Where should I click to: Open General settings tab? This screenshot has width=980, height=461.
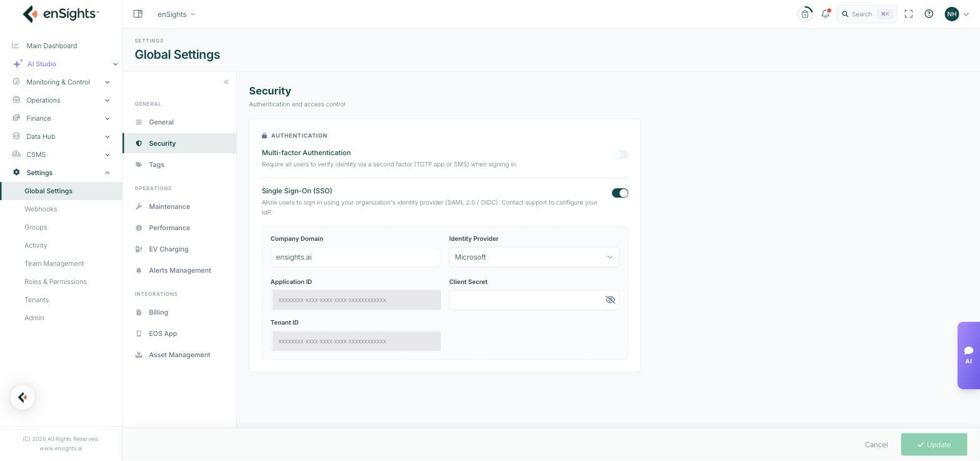tap(179, 122)
